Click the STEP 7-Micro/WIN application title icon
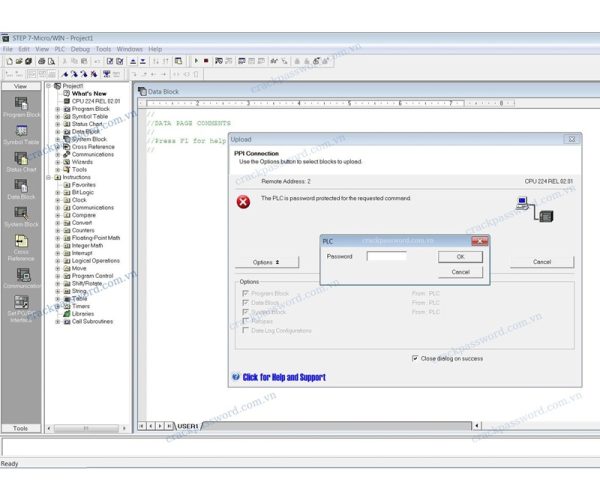Image resolution: width=600 pixels, height=500 pixels. (x=5, y=38)
